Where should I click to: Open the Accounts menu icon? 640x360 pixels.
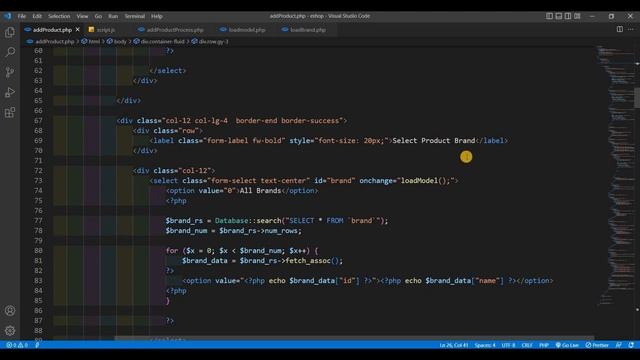[x=10, y=311]
